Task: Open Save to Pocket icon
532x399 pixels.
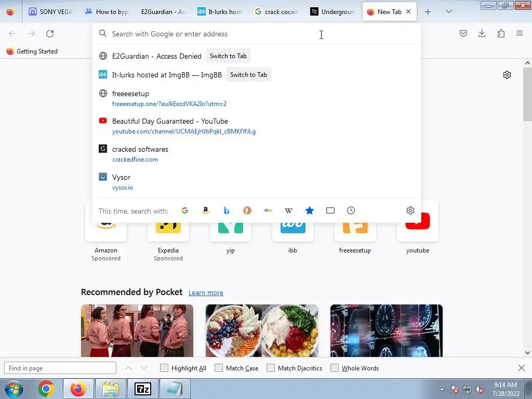Action: tap(463, 33)
